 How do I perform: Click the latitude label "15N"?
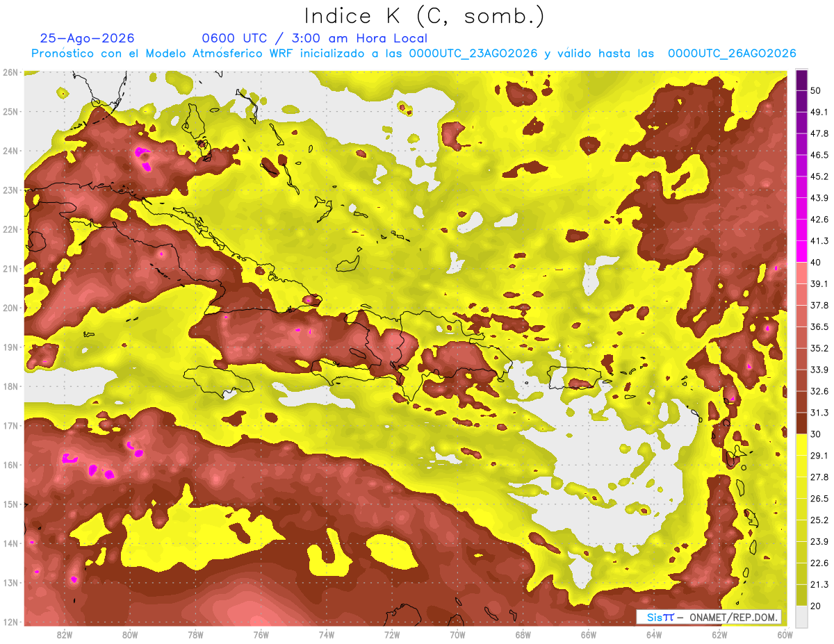(10, 504)
